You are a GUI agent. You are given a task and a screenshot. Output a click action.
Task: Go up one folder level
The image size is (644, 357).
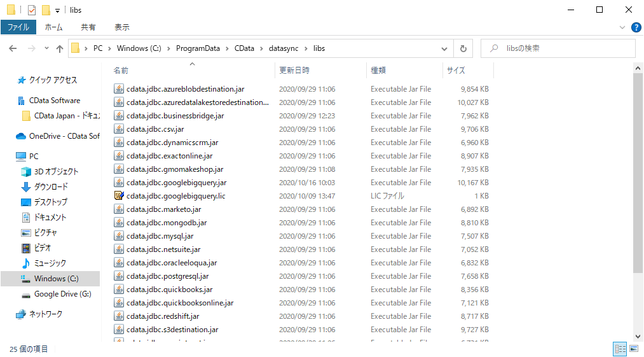coord(60,48)
